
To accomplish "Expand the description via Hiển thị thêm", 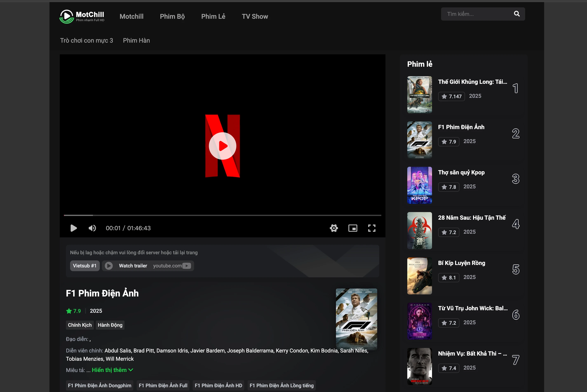I will point(109,370).
